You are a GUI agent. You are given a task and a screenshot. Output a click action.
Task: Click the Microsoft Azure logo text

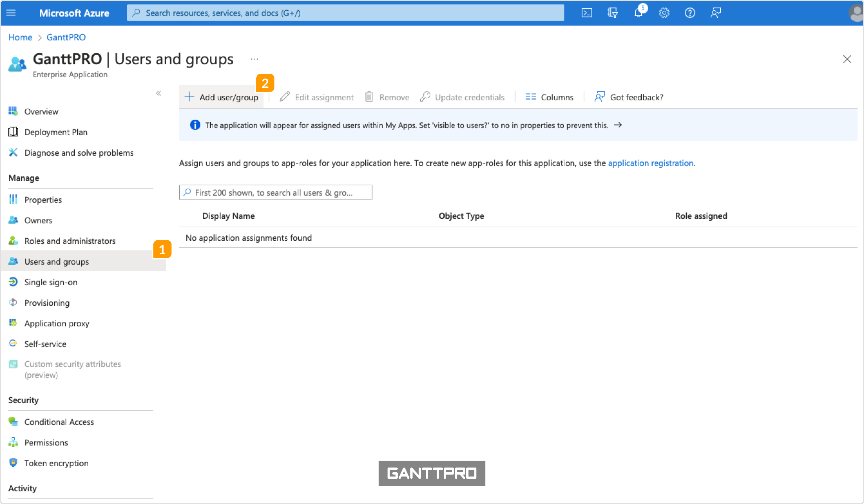[74, 13]
